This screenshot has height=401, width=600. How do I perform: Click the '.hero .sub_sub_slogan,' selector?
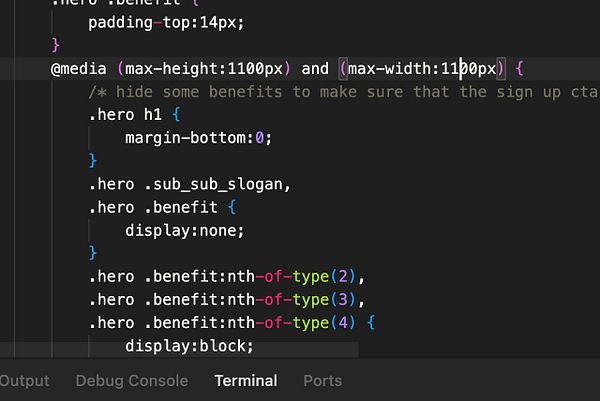(190, 184)
